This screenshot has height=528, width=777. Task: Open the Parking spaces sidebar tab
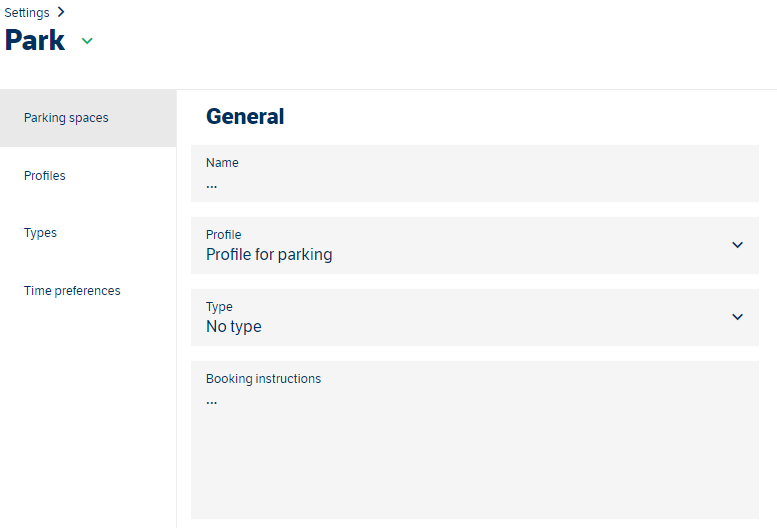(x=66, y=118)
